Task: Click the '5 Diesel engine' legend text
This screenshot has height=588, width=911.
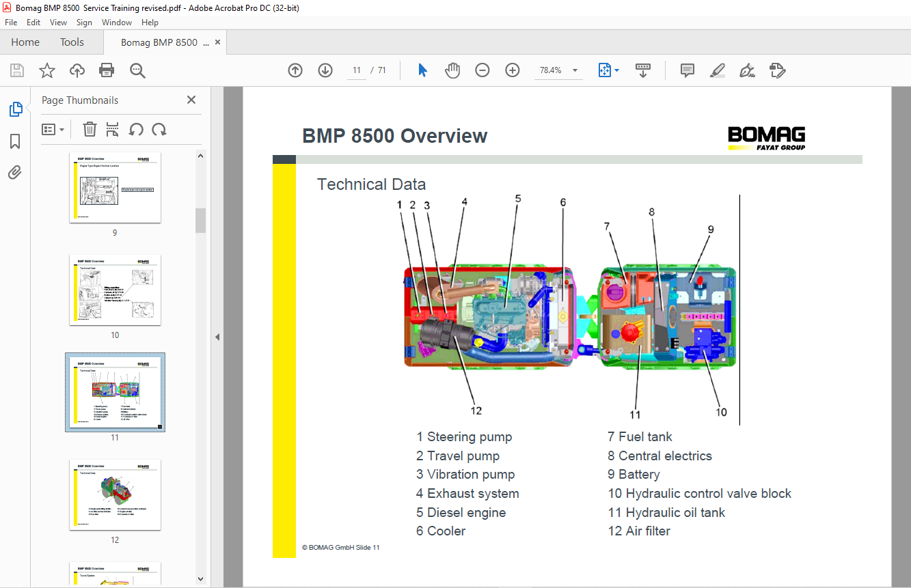Action: point(461,512)
